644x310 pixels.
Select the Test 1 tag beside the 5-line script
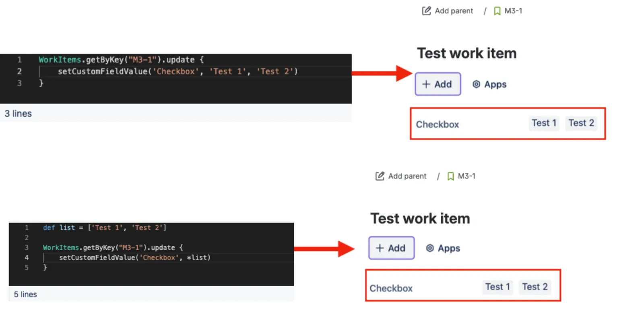coord(497,287)
